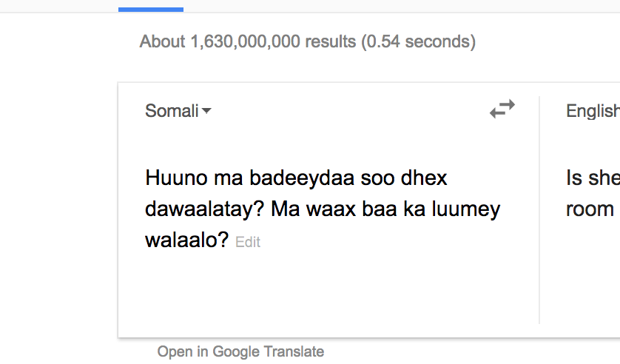Open the Somali source language dropdown

pos(178,111)
